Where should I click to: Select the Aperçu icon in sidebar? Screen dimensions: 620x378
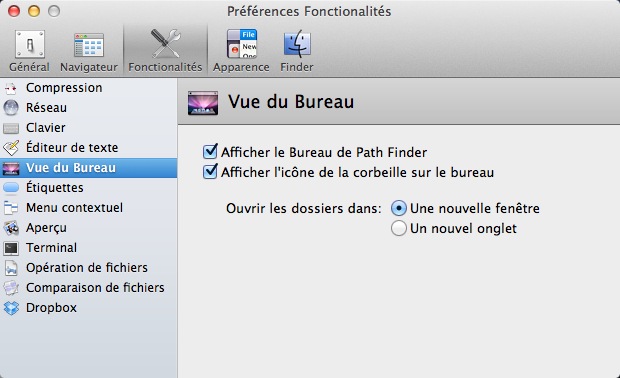click(x=11, y=228)
